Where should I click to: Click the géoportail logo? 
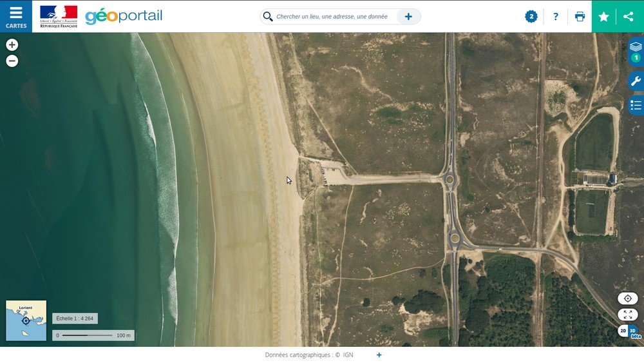pos(124,16)
